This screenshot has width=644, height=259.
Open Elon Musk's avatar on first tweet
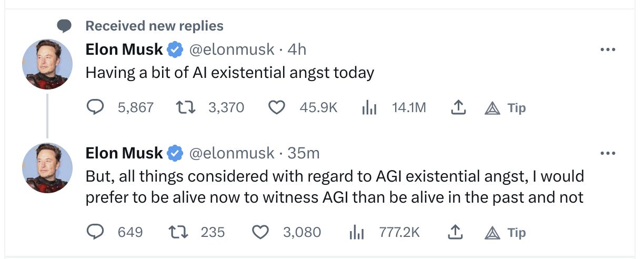tap(47, 64)
